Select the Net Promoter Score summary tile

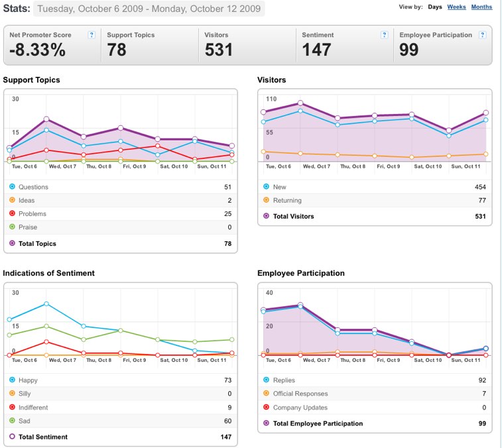52,45
